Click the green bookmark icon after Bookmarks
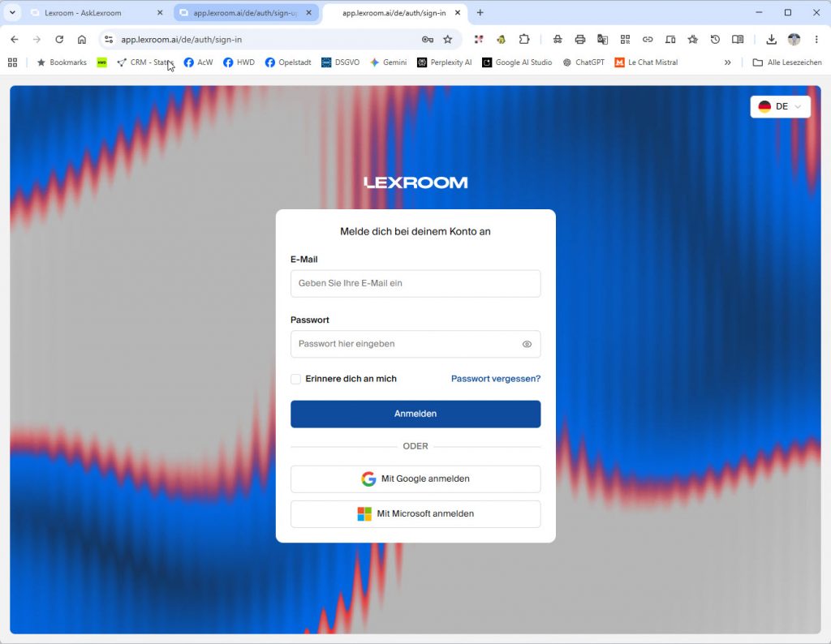The width and height of the screenshot is (831, 644). (101, 62)
